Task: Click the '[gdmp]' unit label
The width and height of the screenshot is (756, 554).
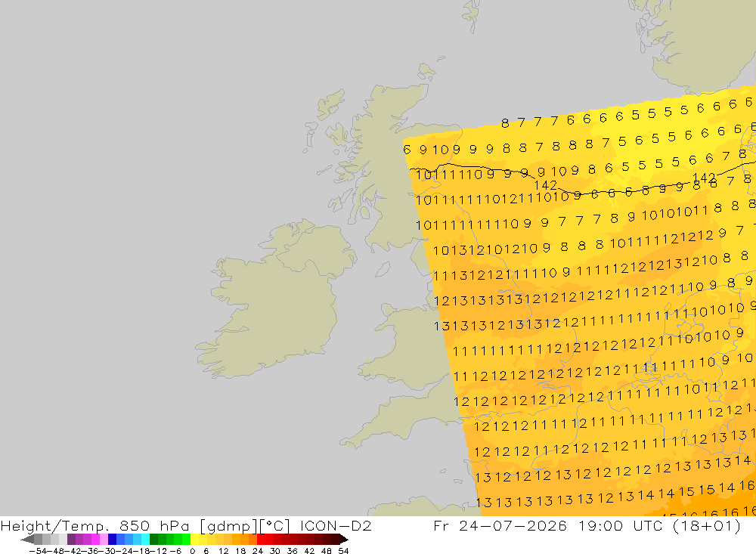Action: point(228,525)
